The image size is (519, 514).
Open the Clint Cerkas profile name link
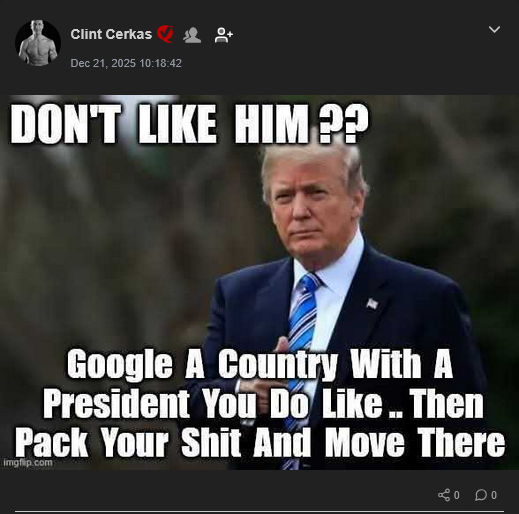pyautogui.click(x=111, y=34)
